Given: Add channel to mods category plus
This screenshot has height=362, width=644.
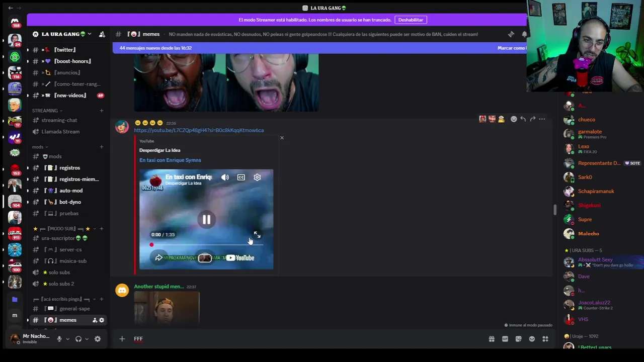Looking at the screenshot, I should [102, 147].
